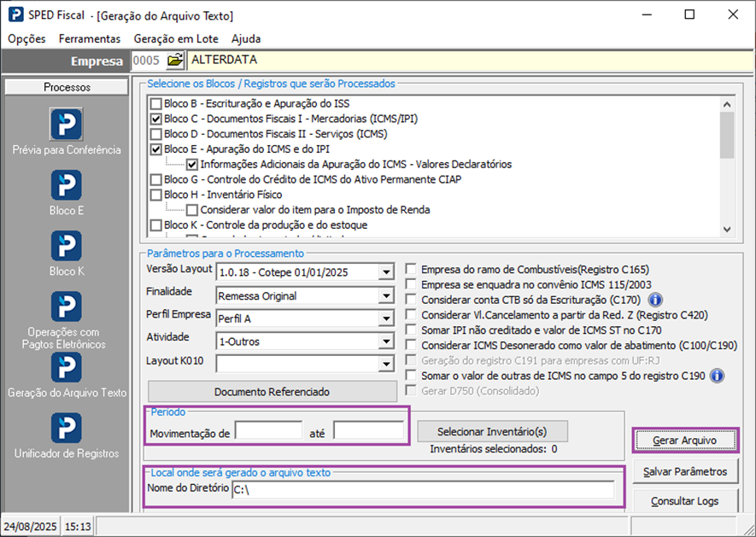
Task: Enable Bloco B Escrituração e Apuração do ISS
Action: [155, 104]
